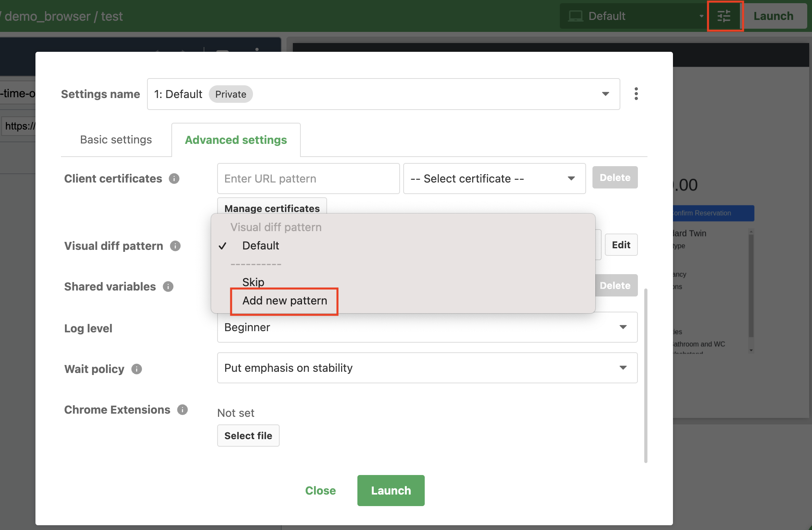Screen dimensions: 812x530
Task: Click the green Launch button
Action: click(x=390, y=491)
